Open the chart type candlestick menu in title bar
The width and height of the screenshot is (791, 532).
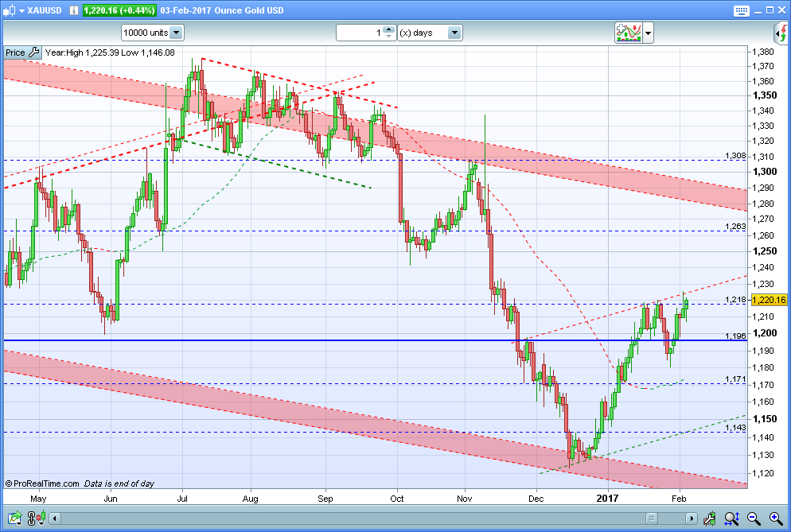coord(14,10)
